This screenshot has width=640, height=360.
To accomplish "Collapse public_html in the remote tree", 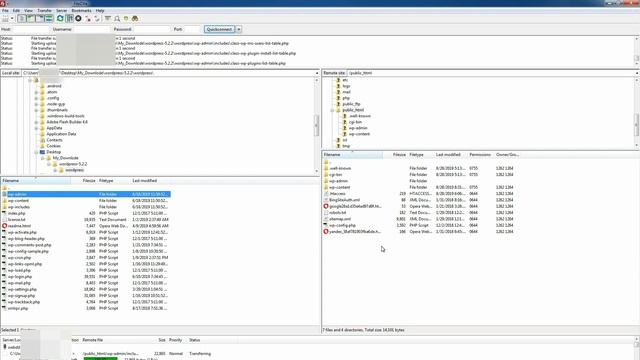I will (332, 110).
